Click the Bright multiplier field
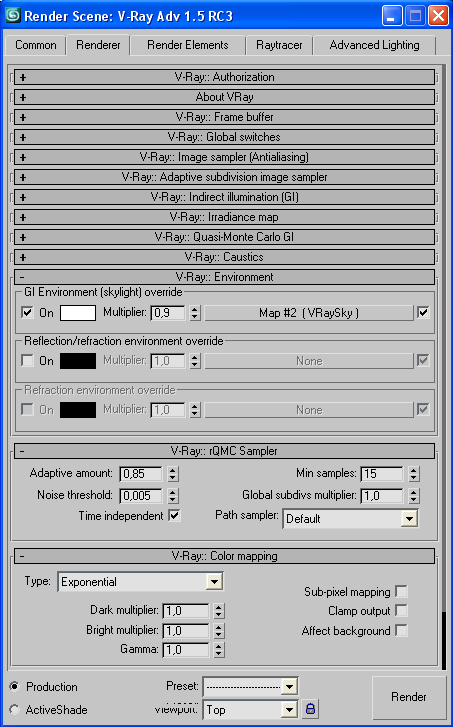 (x=186, y=631)
